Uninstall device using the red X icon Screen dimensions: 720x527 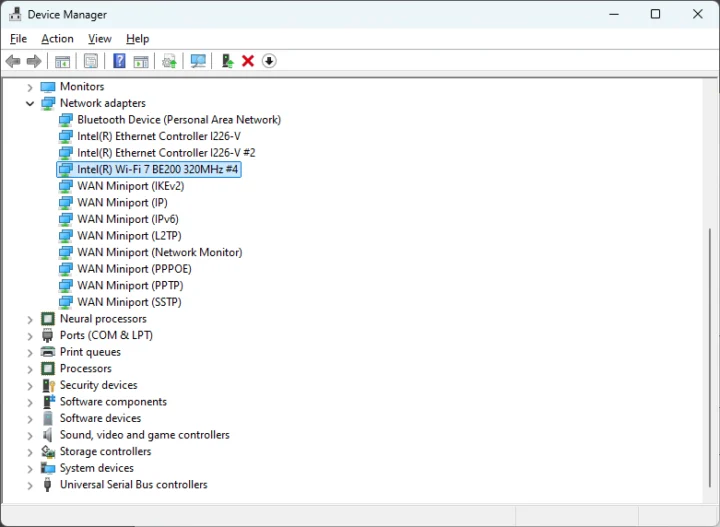pos(248,61)
